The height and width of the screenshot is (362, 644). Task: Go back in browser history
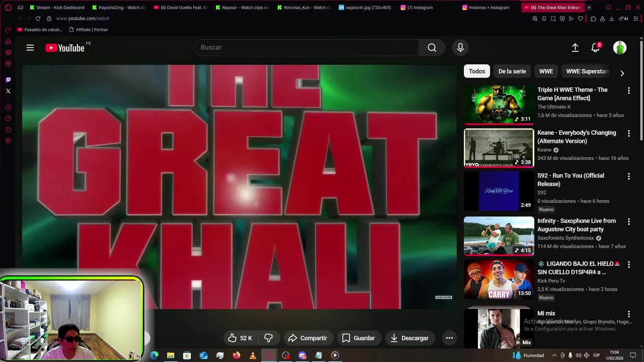point(20,19)
